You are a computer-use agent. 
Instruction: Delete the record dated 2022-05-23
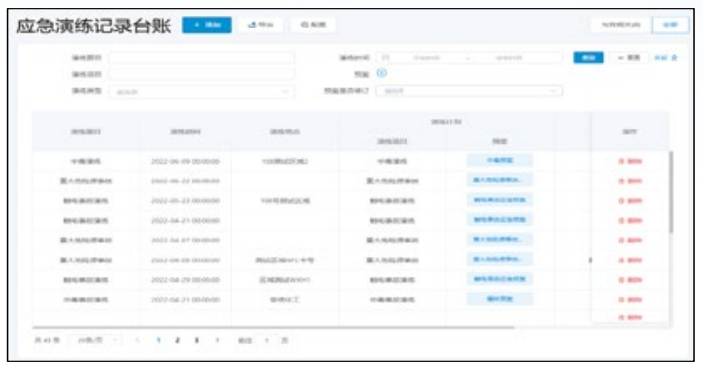(630, 201)
